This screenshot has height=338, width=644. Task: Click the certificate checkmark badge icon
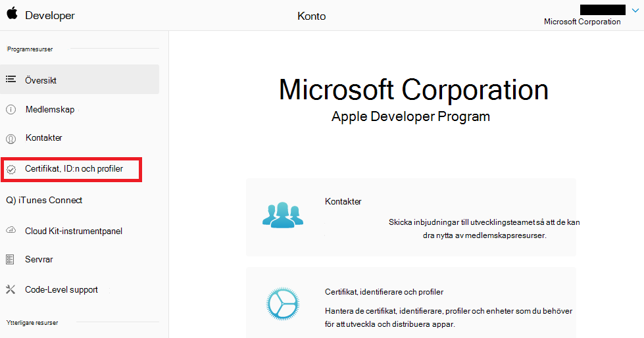point(11,169)
